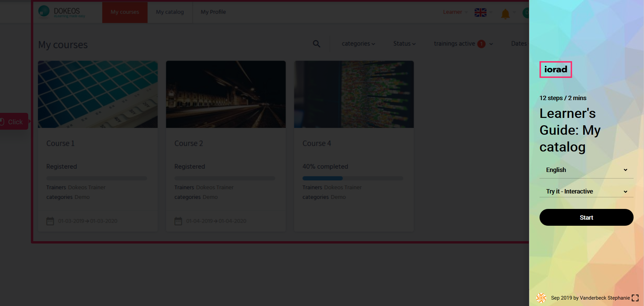The image size is (644, 306).
Task: Open the search magnifier icon
Action: 316,44
